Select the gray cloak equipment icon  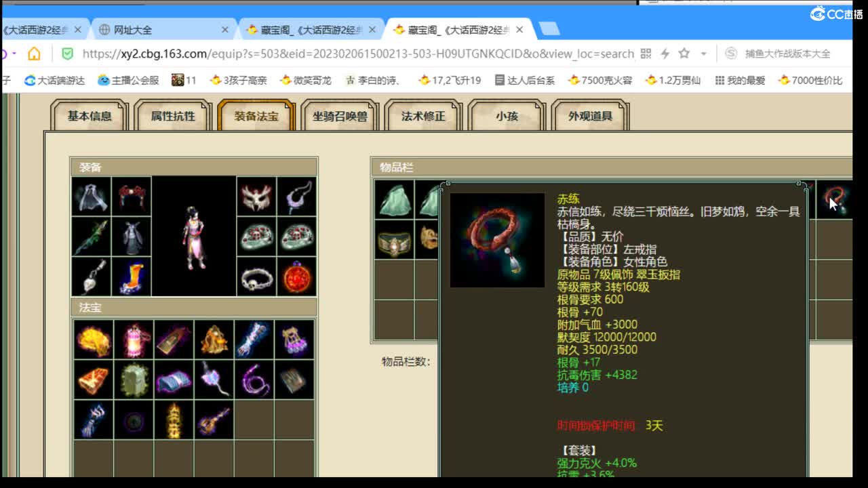[92, 197]
